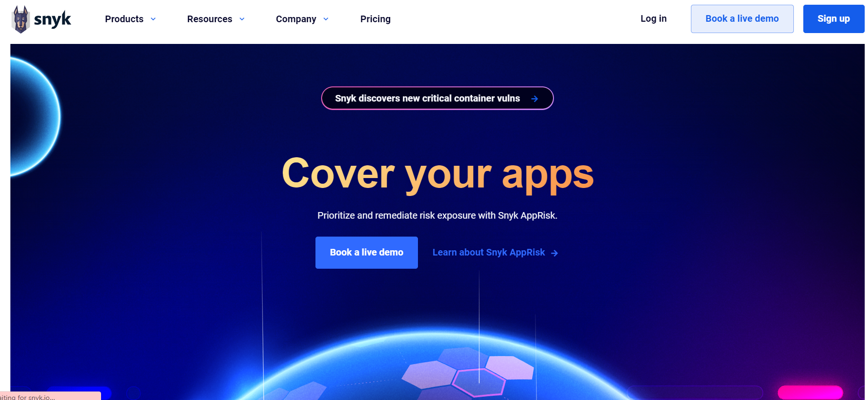Click the Log in link

(654, 18)
